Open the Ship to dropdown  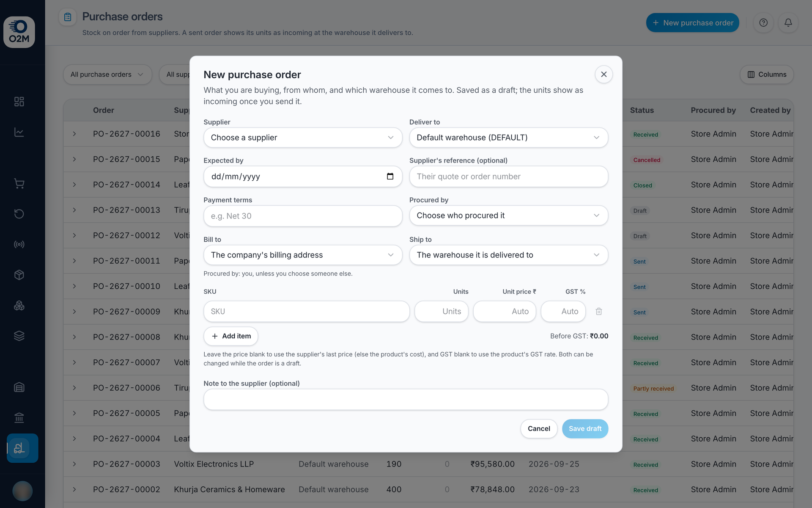tap(509, 255)
